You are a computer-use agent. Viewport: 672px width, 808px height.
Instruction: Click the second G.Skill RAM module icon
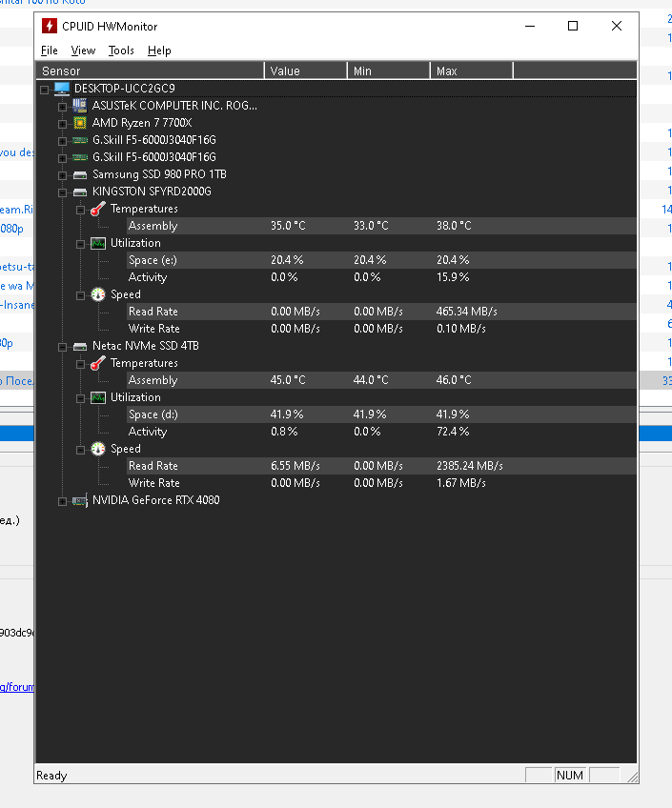click(80, 157)
